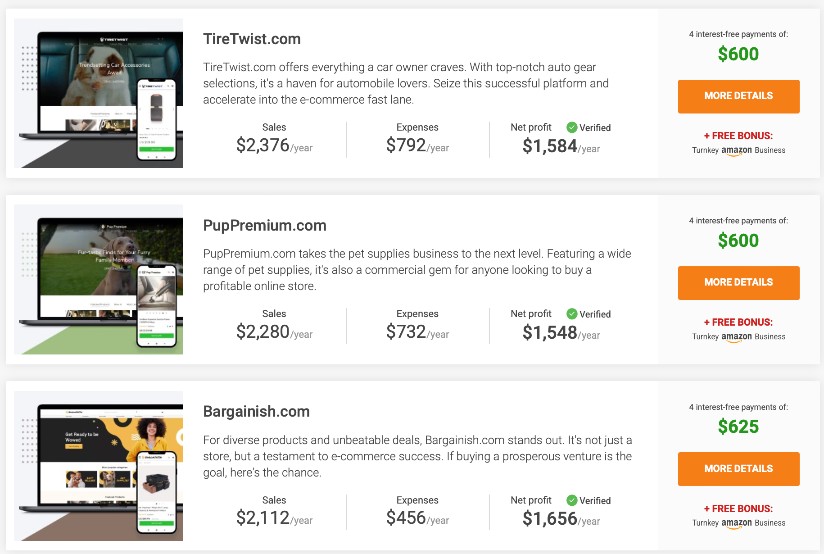
Task: Click the Verified checkmark icon for TireTwist.com
Action: point(572,128)
